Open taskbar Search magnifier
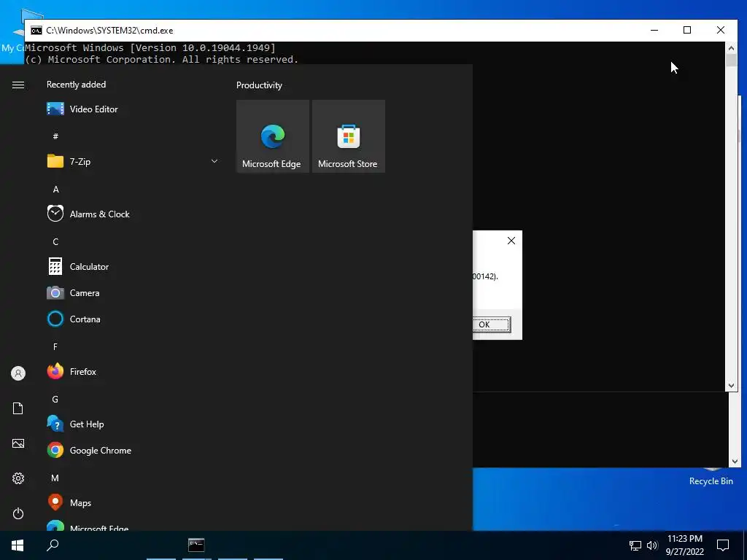The width and height of the screenshot is (747, 560). click(x=53, y=545)
